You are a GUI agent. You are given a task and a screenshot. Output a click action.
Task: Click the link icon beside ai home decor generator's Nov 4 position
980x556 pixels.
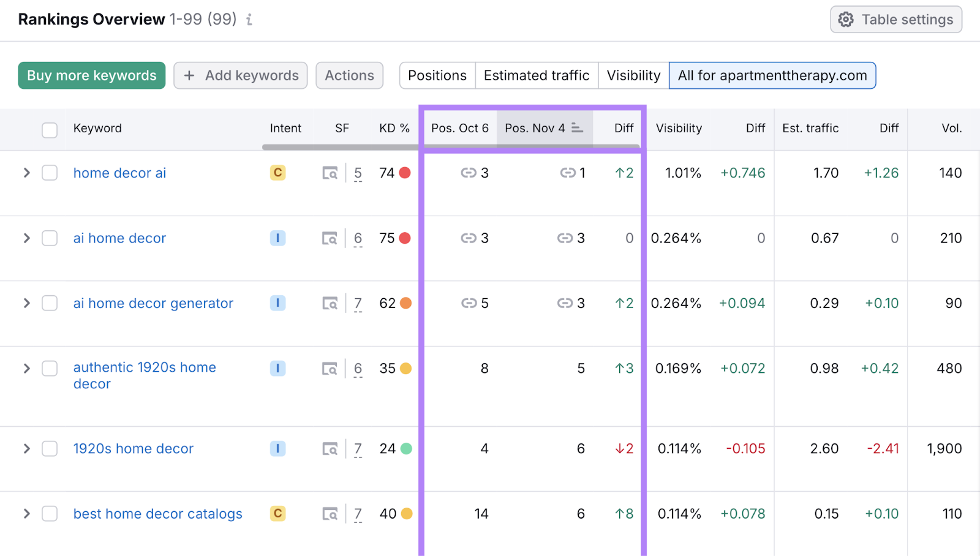[x=565, y=303]
